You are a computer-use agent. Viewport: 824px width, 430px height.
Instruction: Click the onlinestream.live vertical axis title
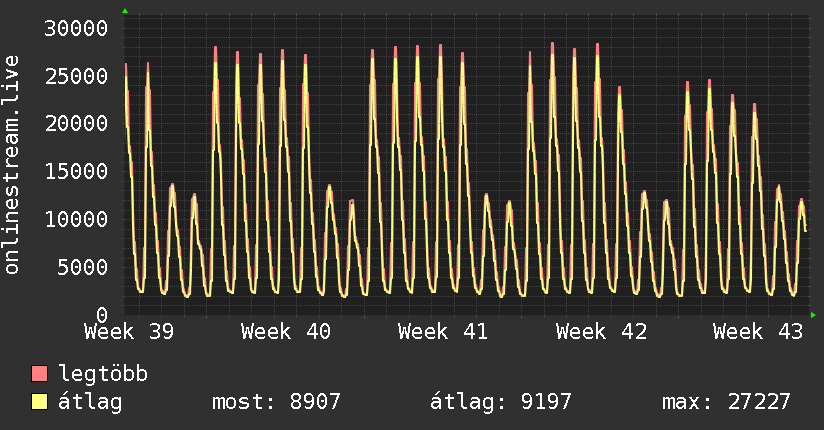(x=12, y=165)
